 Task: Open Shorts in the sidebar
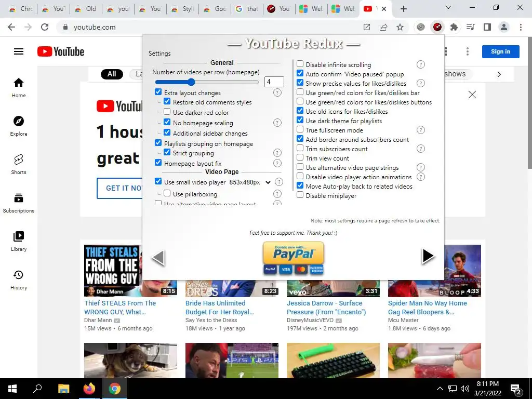[19, 164]
